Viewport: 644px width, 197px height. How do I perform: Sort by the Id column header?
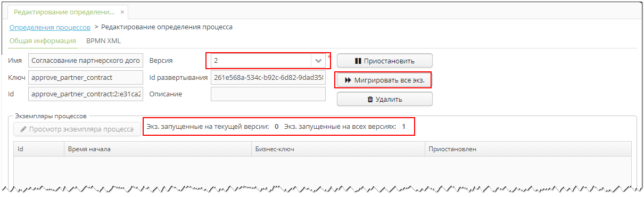38,149
